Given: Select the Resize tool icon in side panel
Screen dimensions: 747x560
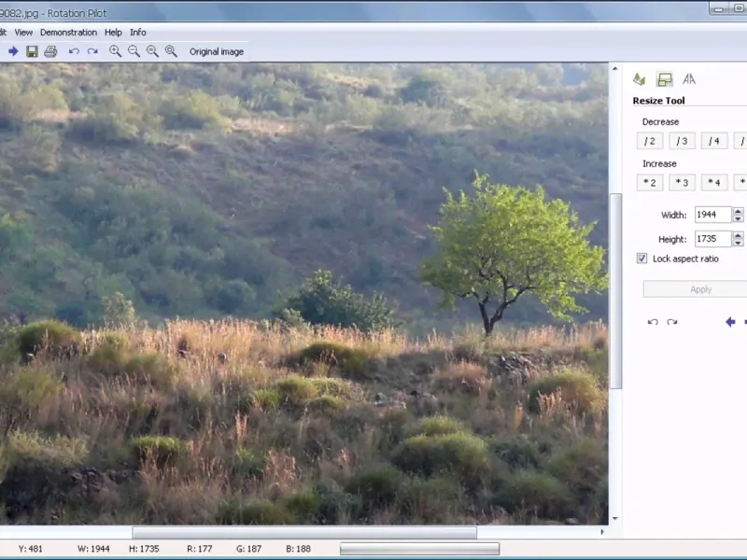Looking at the screenshot, I should pyautogui.click(x=665, y=79).
